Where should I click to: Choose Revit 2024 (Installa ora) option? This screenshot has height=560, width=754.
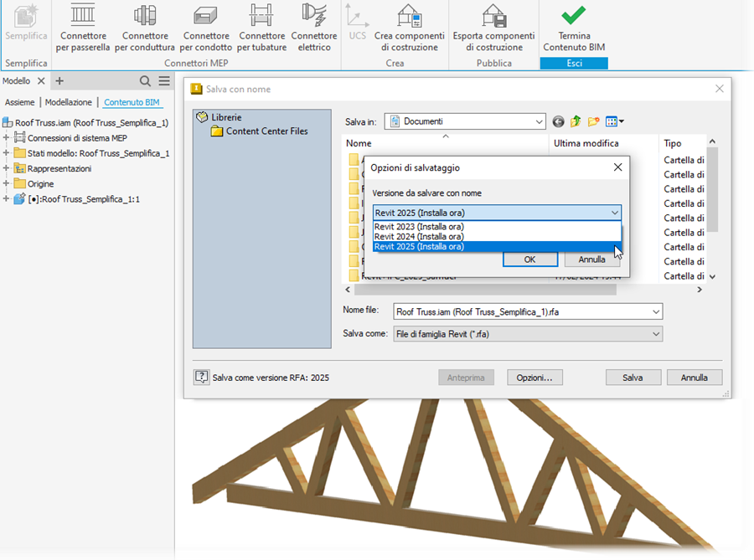[x=497, y=236]
